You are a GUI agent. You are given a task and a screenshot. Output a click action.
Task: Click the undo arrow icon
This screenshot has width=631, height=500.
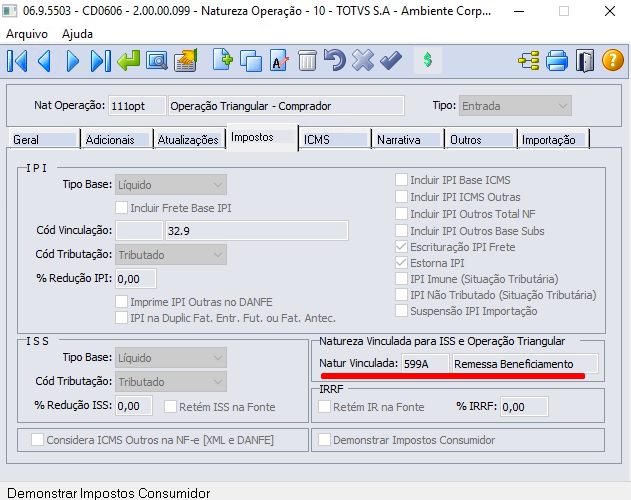coord(335,60)
